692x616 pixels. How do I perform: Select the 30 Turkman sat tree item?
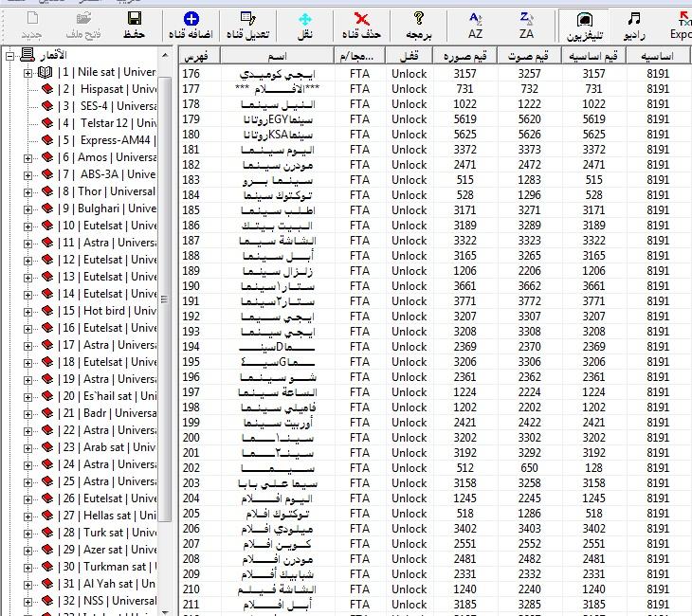click(107, 567)
